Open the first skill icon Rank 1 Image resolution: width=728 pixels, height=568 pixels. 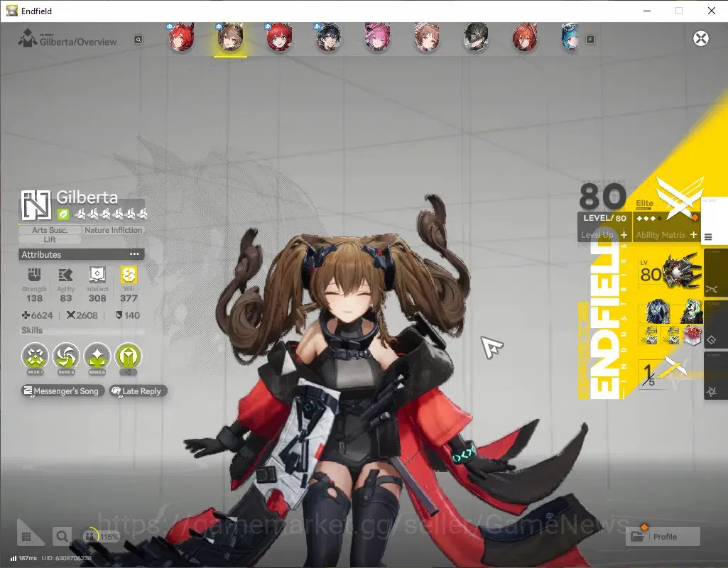[x=35, y=357]
